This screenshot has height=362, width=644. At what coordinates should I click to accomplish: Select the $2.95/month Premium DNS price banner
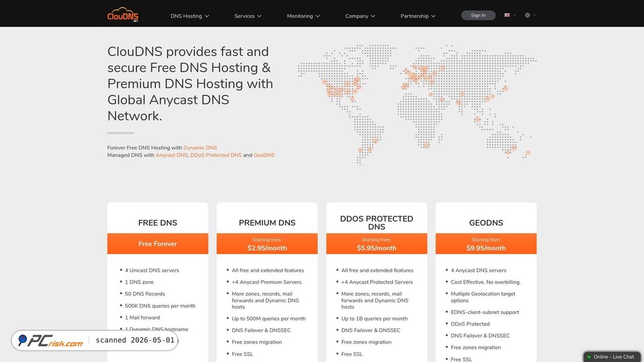tap(267, 244)
